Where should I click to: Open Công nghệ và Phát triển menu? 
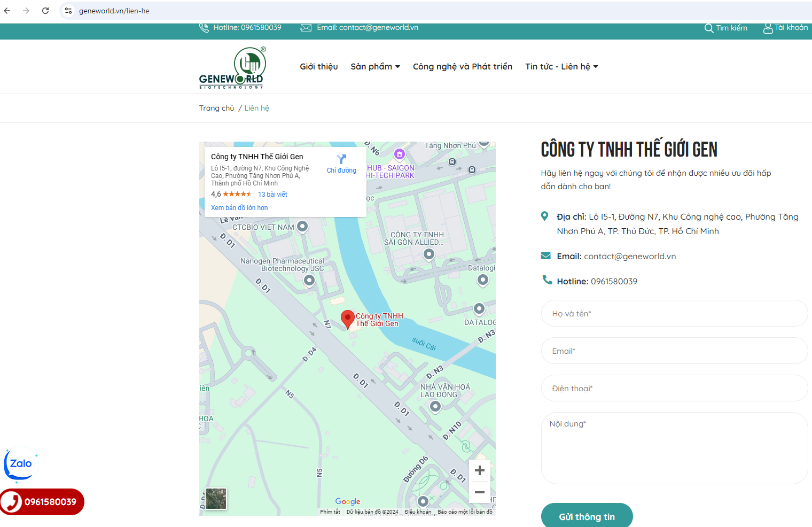coord(463,67)
